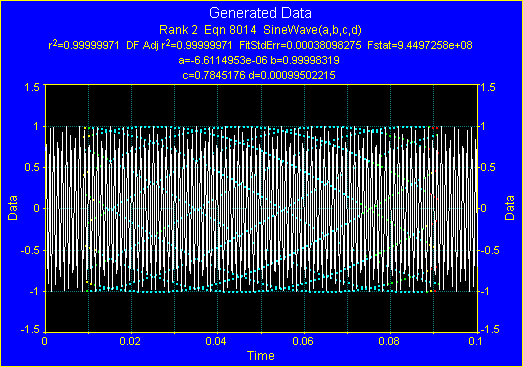Screen dimensions: 523x367
Task: Select the 'a=-6.6114953e-06 b=0.99998319' parameter line
Action: click(259, 60)
